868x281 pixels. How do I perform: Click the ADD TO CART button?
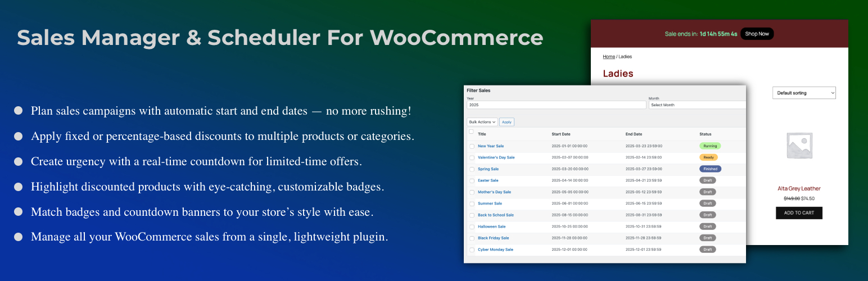(799, 213)
